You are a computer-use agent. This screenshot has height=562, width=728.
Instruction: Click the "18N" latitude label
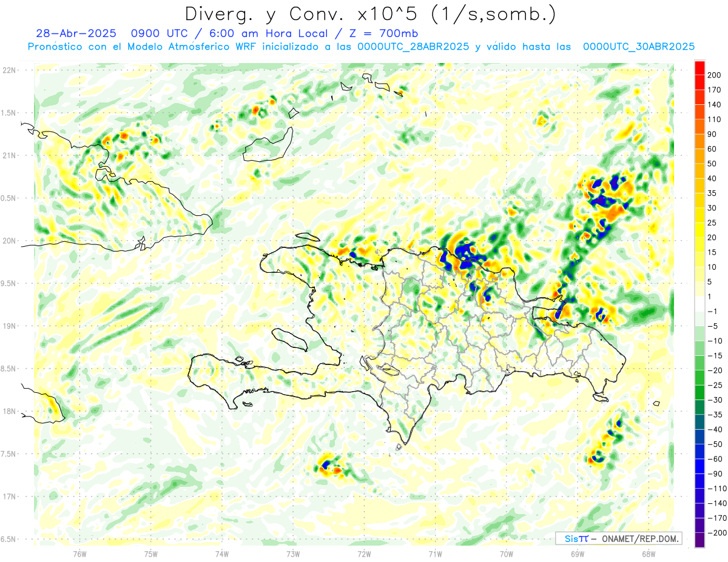pos(9,411)
